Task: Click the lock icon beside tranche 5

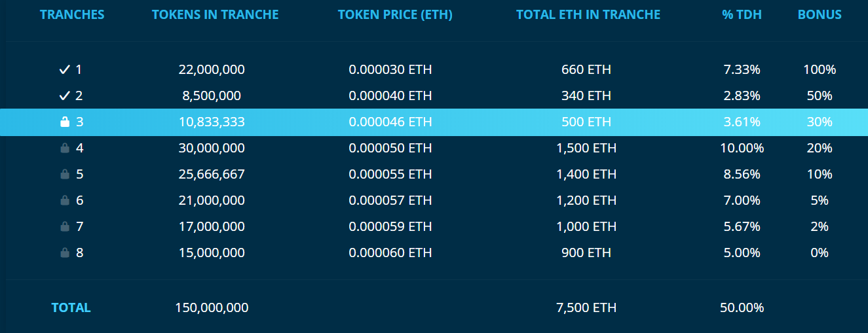Action: 64,174
